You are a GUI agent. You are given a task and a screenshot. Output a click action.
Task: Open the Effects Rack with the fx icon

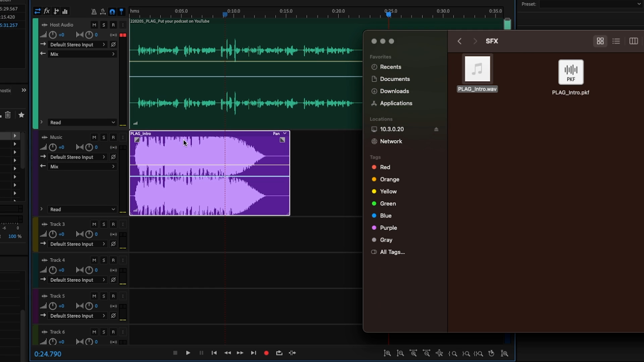[47, 11]
